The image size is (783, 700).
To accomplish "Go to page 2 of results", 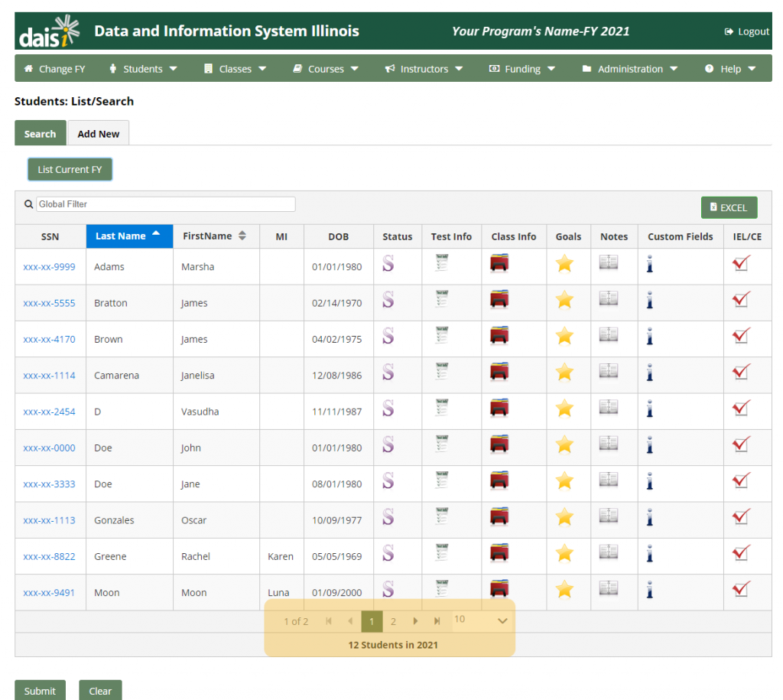I will coord(393,621).
